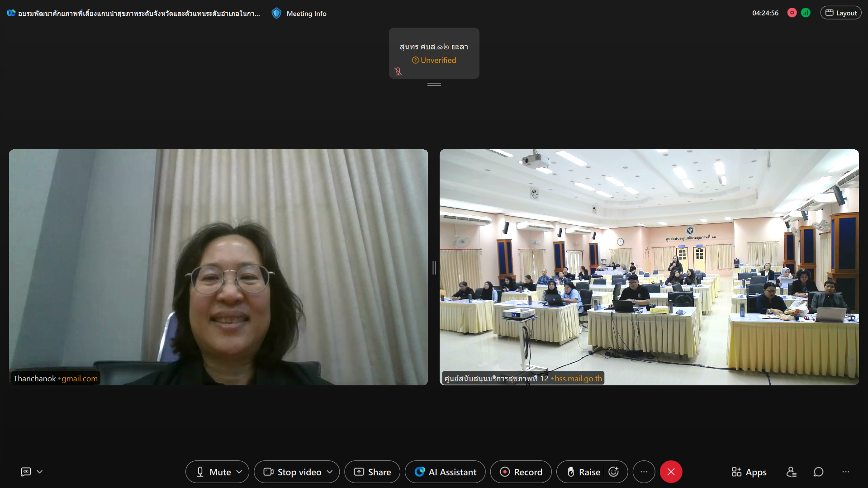
Task: Open the closed captions icon
Action: click(26, 472)
